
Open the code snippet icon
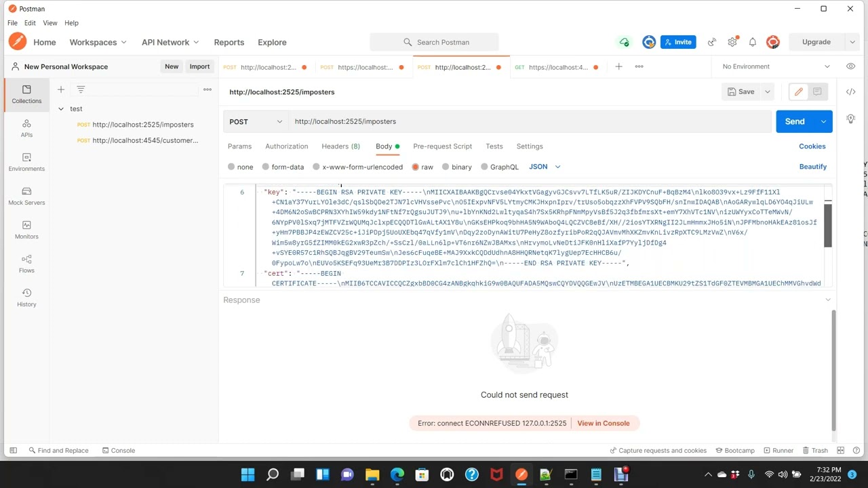tap(850, 91)
